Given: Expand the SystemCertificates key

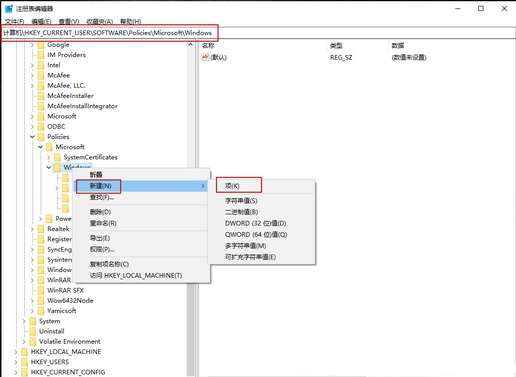Looking at the screenshot, I should 49,157.
